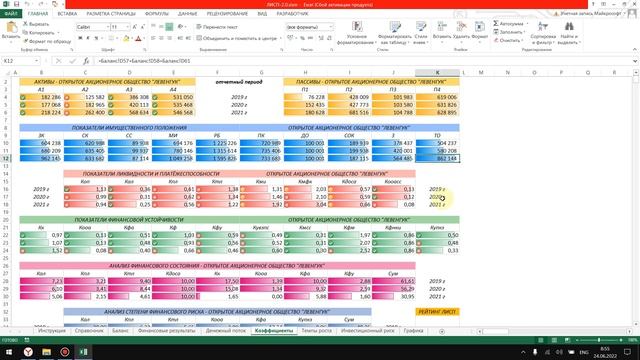Switch to Page Break view in status bar
Image resolution: width=640 pixels, height=360 pixels.
[x=567, y=340]
